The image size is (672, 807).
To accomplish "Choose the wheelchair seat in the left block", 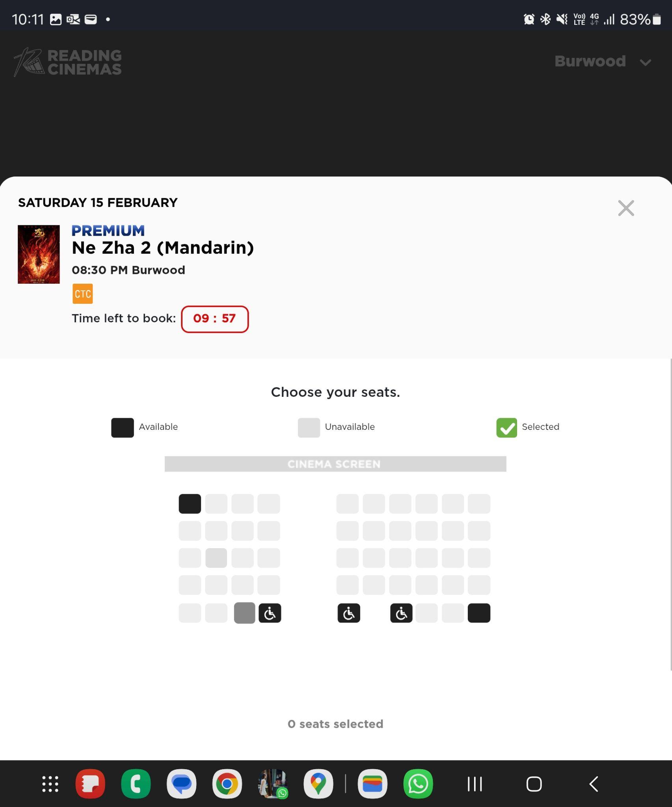I will click(x=270, y=613).
